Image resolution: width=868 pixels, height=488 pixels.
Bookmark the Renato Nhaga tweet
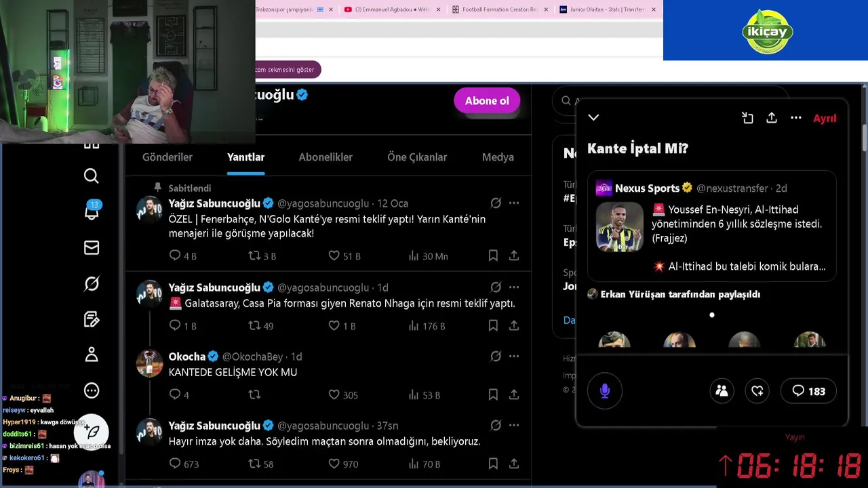(493, 326)
